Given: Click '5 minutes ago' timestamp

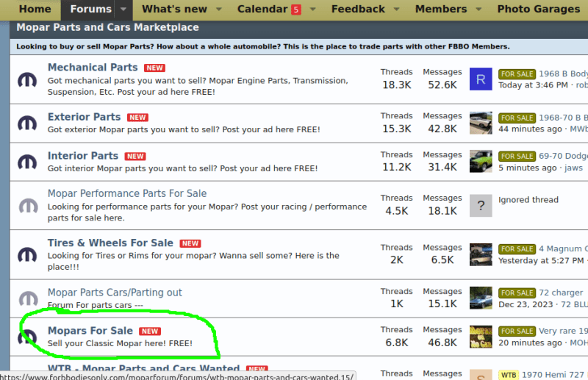Looking at the screenshot, I should click(x=527, y=168).
